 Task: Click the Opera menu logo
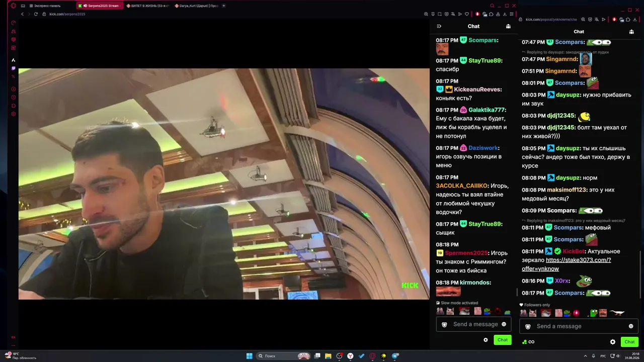tap(14, 6)
